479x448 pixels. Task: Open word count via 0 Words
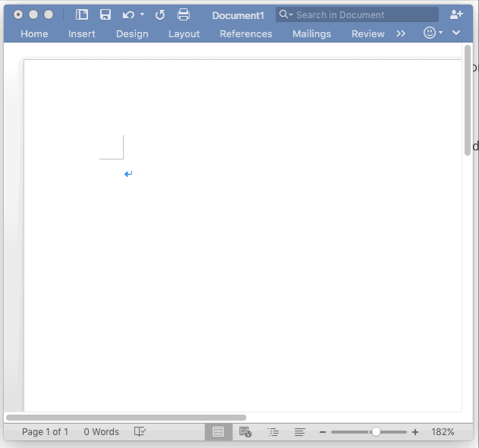pos(102,432)
